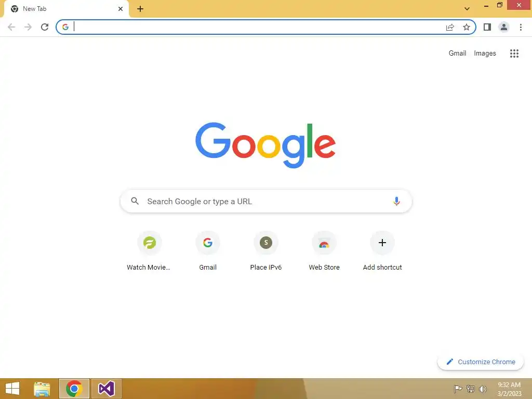
Task: Open the Watch Movie... shortcut
Action: [149, 251]
